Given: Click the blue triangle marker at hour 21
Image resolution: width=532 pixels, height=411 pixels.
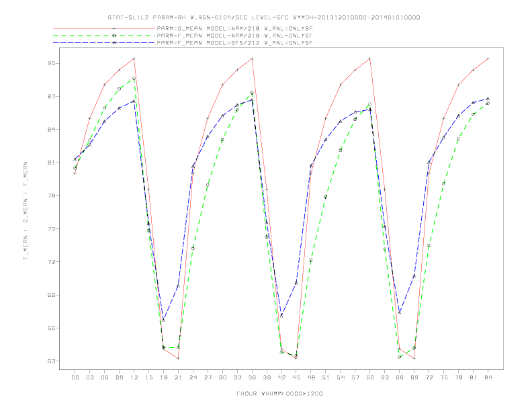Looking at the screenshot, I should [x=178, y=285].
